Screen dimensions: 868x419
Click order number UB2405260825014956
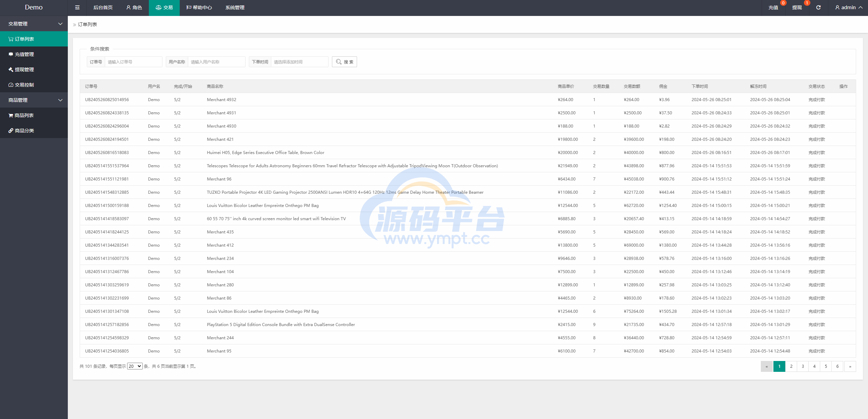(107, 100)
